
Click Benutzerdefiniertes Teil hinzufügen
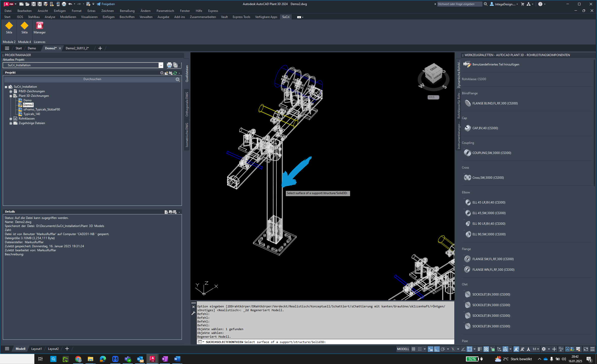tap(491, 64)
